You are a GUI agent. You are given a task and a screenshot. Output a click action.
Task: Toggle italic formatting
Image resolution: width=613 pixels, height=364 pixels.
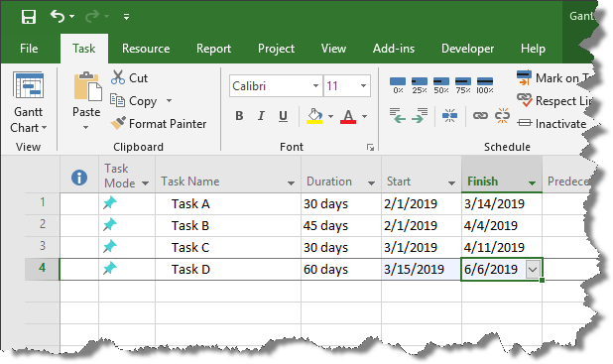261,116
